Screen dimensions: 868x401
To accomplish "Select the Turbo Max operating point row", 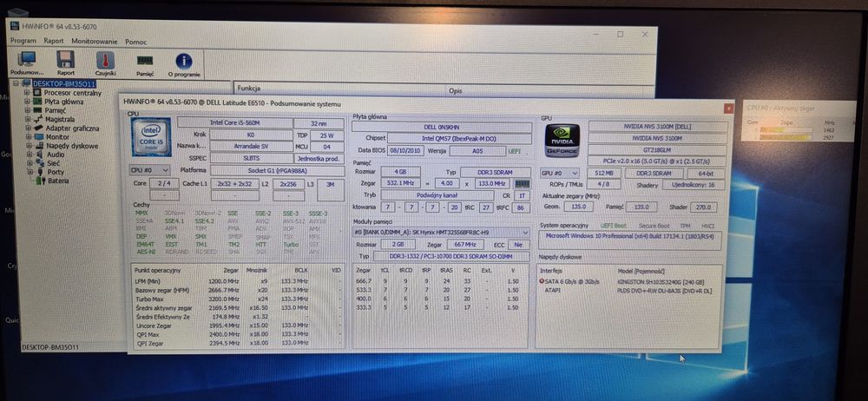I will pyautogui.click(x=238, y=299).
